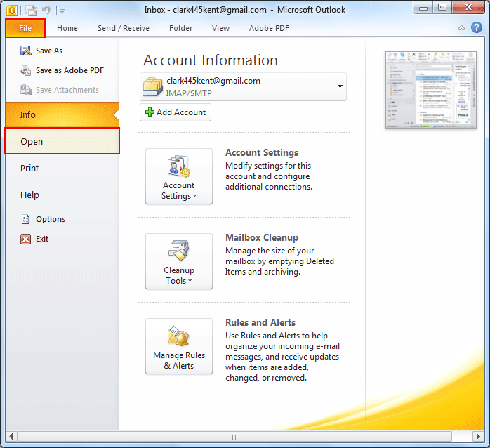Open Outlook Help question mark icon
This screenshot has width=490, height=448.
tap(477, 27)
